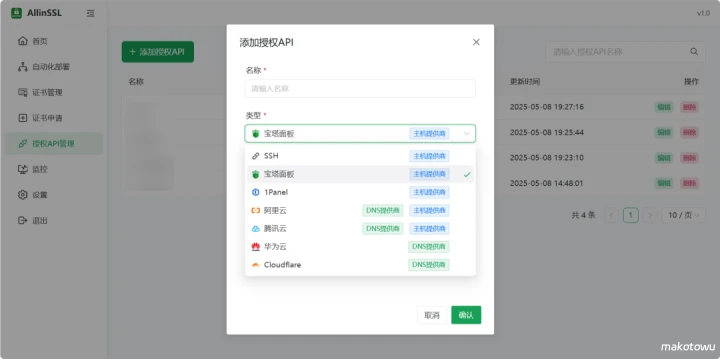Screen dimensions: 720x360
Task: Delete the row updated 19:25:44
Action: click(x=689, y=132)
